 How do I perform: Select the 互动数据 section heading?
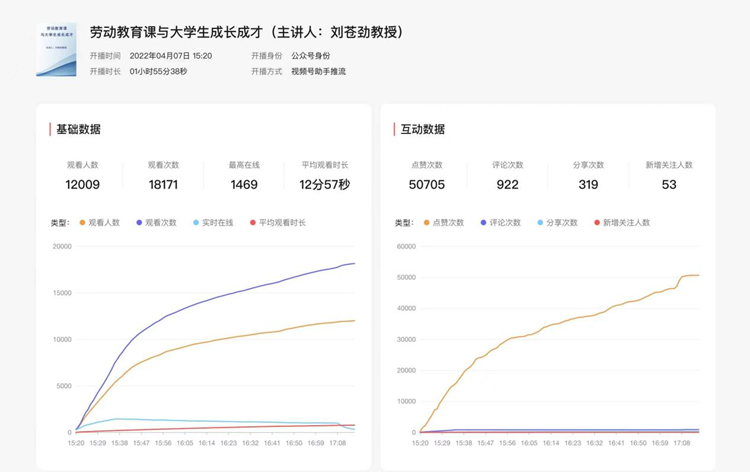(x=423, y=129)
